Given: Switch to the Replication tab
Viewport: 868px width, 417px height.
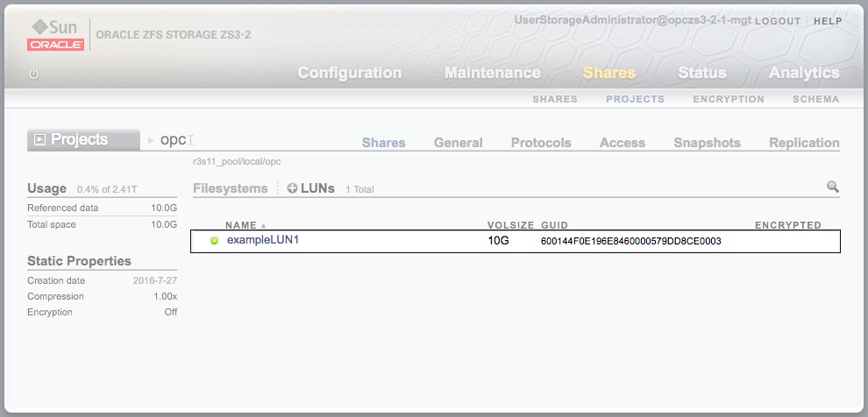Looking at the screenshot, I should [x=804, y=143].
